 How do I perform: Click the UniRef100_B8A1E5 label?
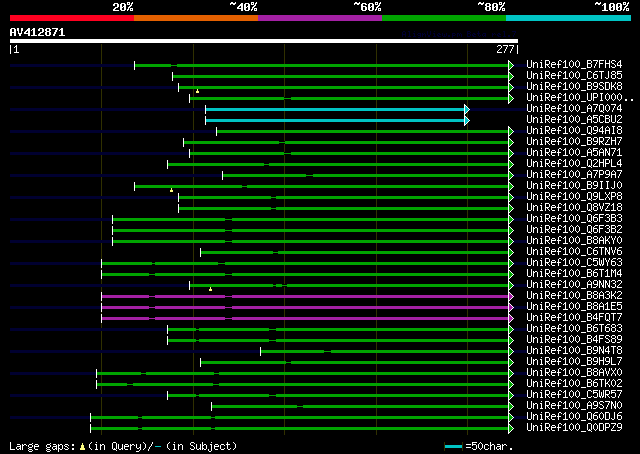pos(574,307)
